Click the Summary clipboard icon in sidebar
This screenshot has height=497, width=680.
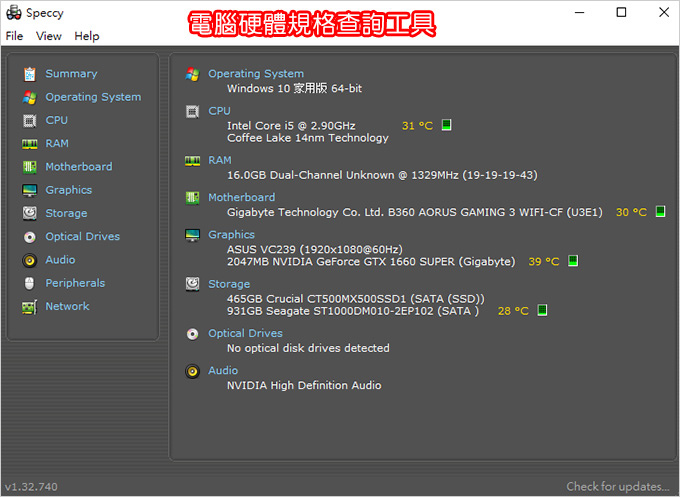[29, 74]
